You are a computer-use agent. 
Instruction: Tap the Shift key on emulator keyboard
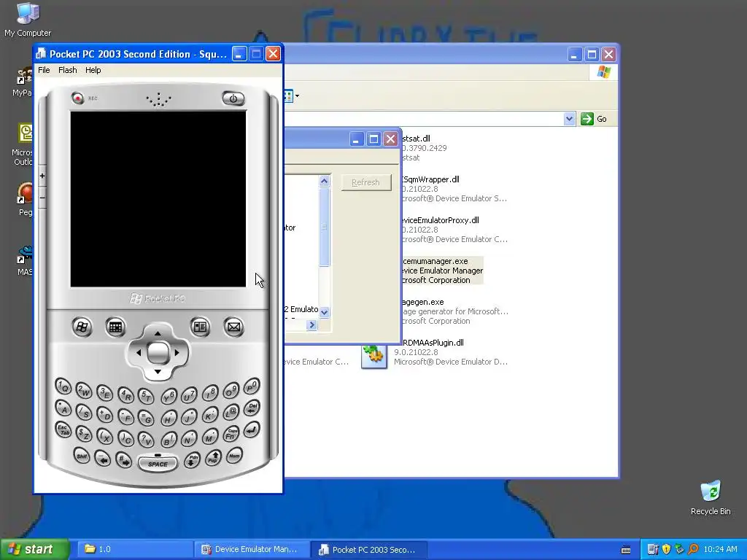[82, 456]
